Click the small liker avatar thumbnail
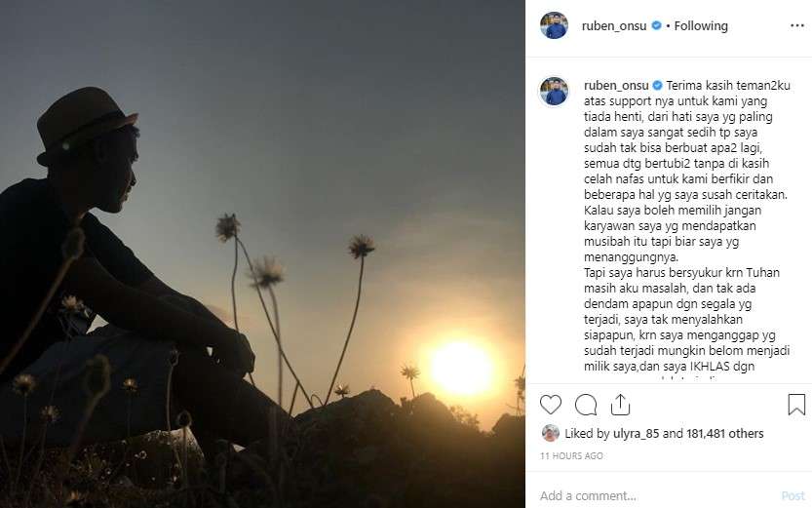 [551, 433]
